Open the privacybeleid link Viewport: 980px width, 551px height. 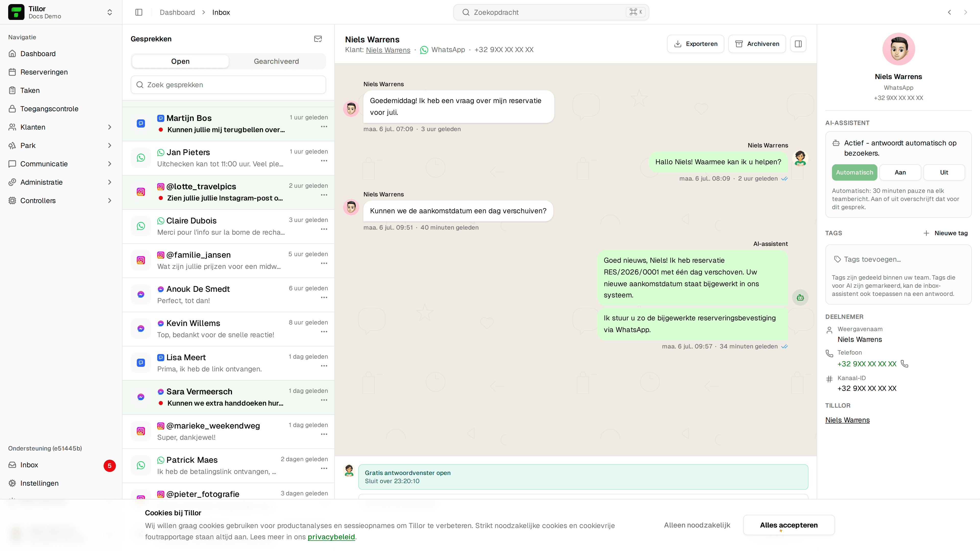pyautogui.click(x=331, y=537)
